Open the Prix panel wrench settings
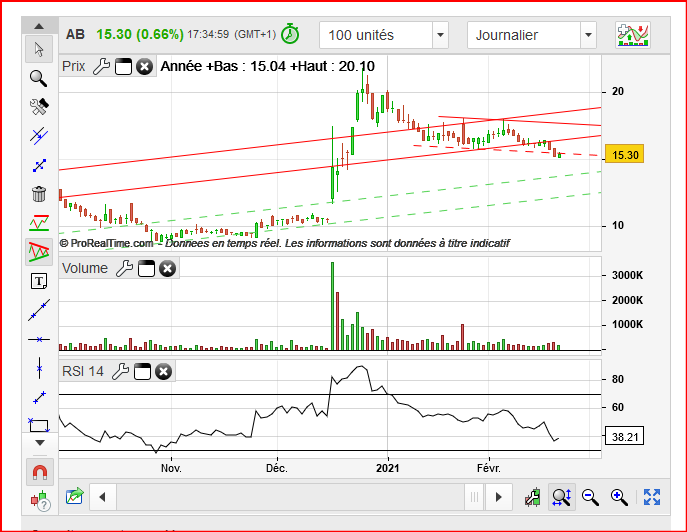 coord(100,67)
